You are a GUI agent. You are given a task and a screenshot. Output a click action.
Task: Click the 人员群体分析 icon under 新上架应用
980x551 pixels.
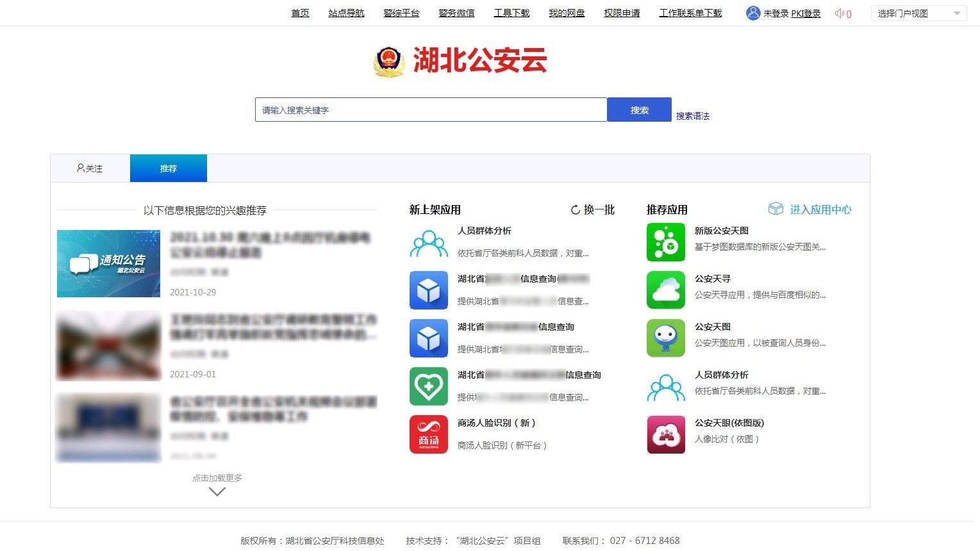pyautogui.click(x=428, y=243)
